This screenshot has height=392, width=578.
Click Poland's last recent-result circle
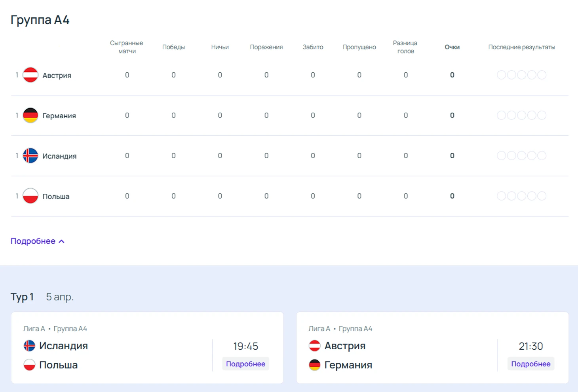point(542,196)
